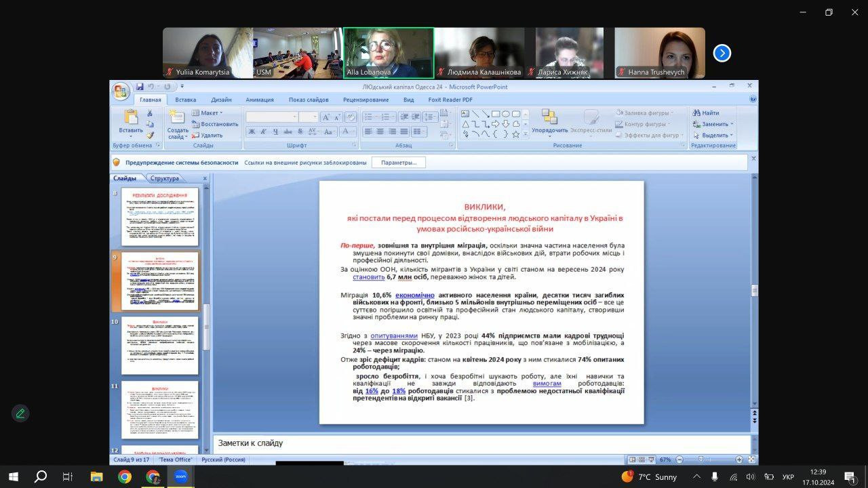Open Zoom app from taskbar
The width and height of the screenshot is (868, 488).
pos(180,476)
